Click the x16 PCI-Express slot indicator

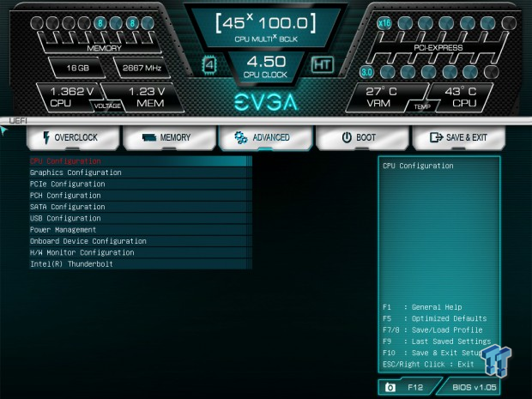(384, 23)
